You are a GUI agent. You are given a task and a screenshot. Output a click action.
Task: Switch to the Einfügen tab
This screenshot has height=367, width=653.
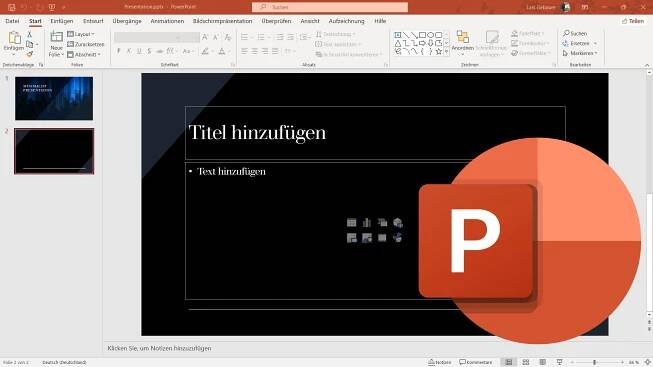[x=62, y=21]
